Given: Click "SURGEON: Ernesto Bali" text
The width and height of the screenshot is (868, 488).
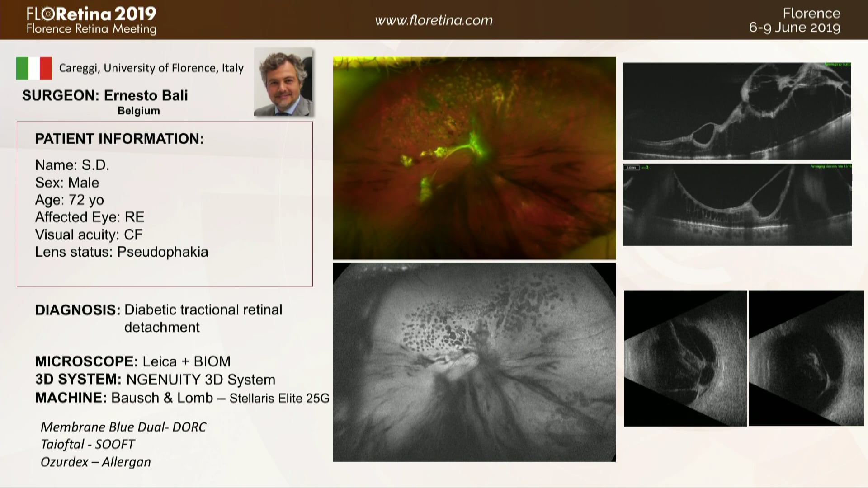Looking at the screenshot, I should click(105, 95).
